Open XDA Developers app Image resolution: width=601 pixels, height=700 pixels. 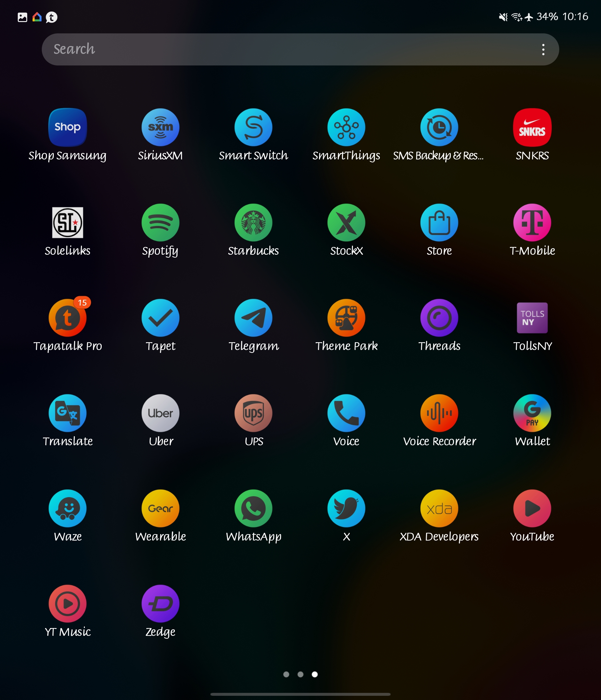439,508
